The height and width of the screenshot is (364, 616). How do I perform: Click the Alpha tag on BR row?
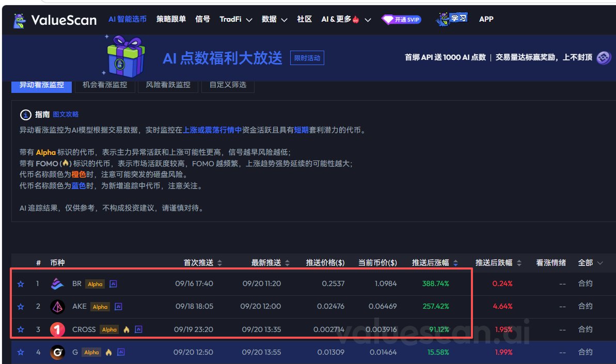point(95,284)
